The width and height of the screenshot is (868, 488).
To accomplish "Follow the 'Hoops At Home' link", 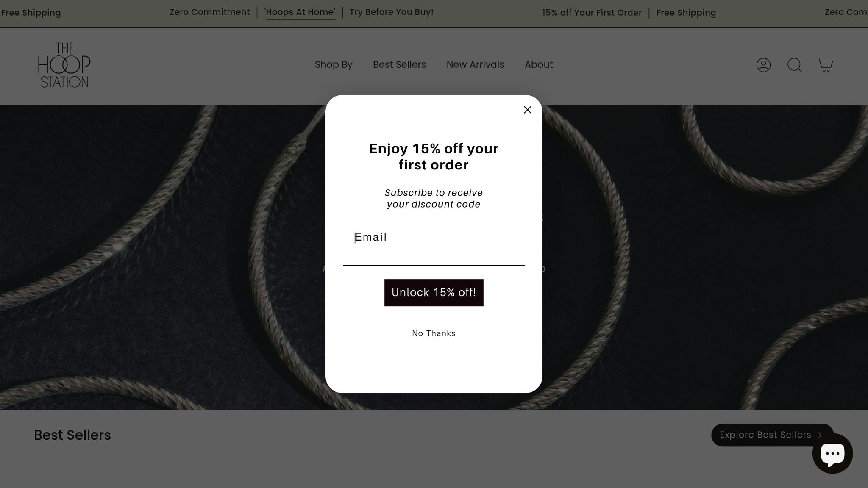I will click(x=300, y=12).
